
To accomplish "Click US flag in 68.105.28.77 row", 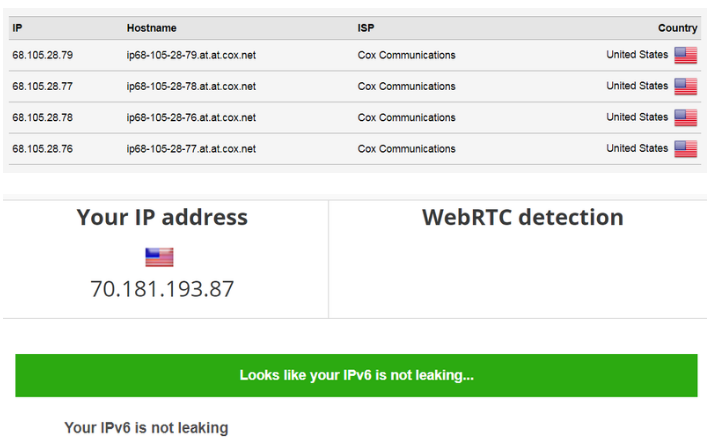I will click(685, 86).
